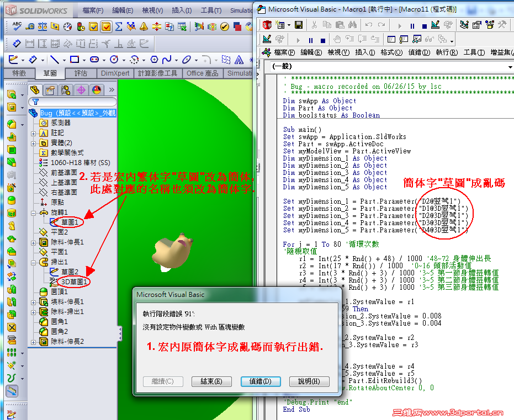Click the feature tree filter funnel
The image size is (514, 420).
(35, 102)
